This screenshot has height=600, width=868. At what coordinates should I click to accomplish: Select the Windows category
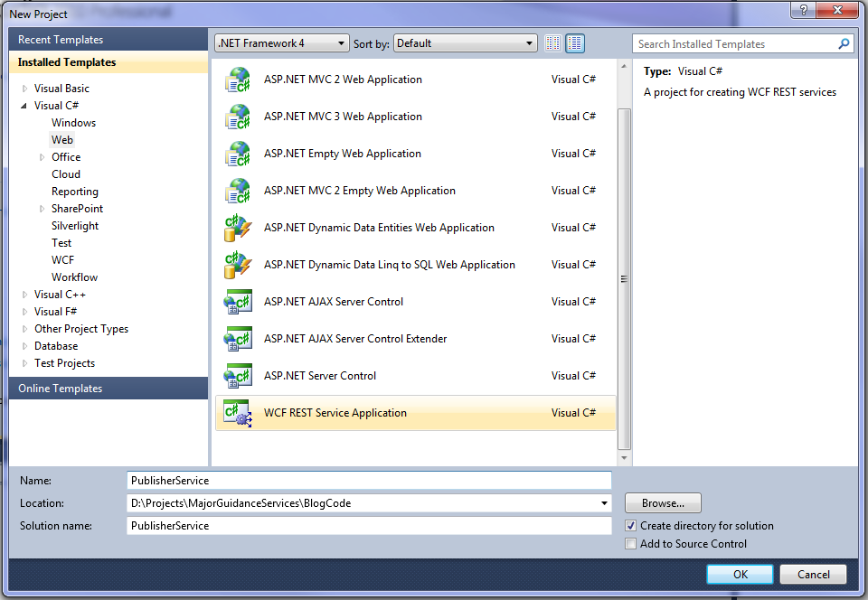(73, 123)
